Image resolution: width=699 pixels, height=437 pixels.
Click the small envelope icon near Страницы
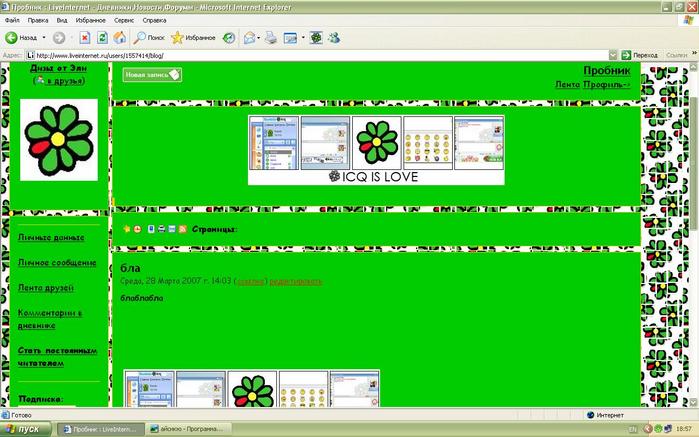pyautogui.click(x=172, y=229)
